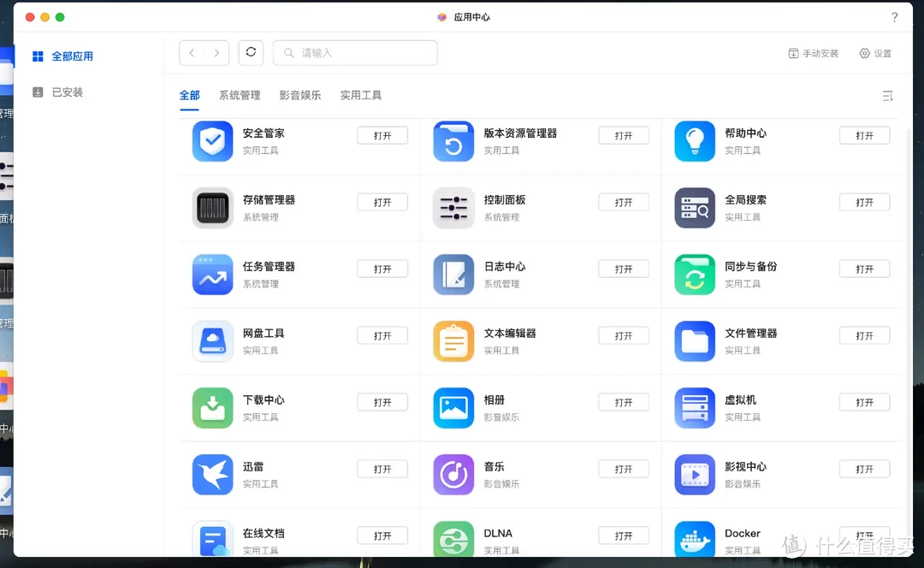Click the 同步与备份 sync and backup icon
The image size is (924, 568).
click(x=694, y=275)
